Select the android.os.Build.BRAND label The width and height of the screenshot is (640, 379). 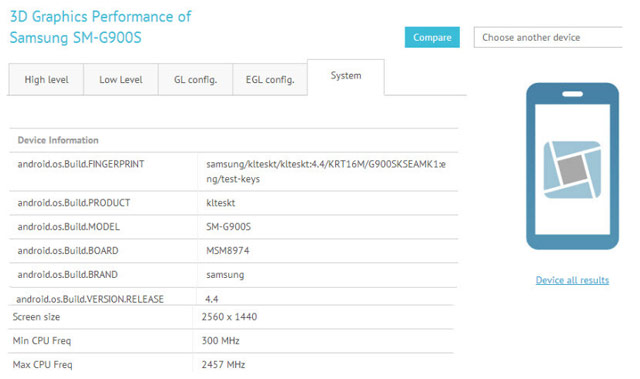tap(67, 275)
